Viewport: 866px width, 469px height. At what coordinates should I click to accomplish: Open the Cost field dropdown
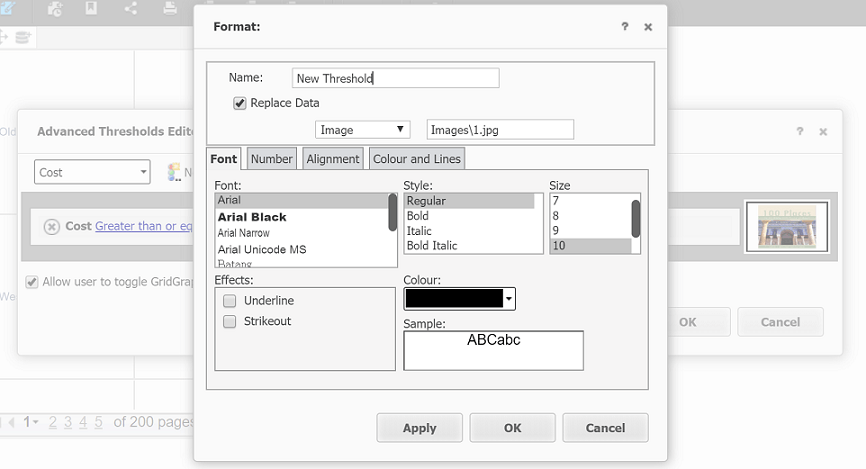click(x=92, y=172)
